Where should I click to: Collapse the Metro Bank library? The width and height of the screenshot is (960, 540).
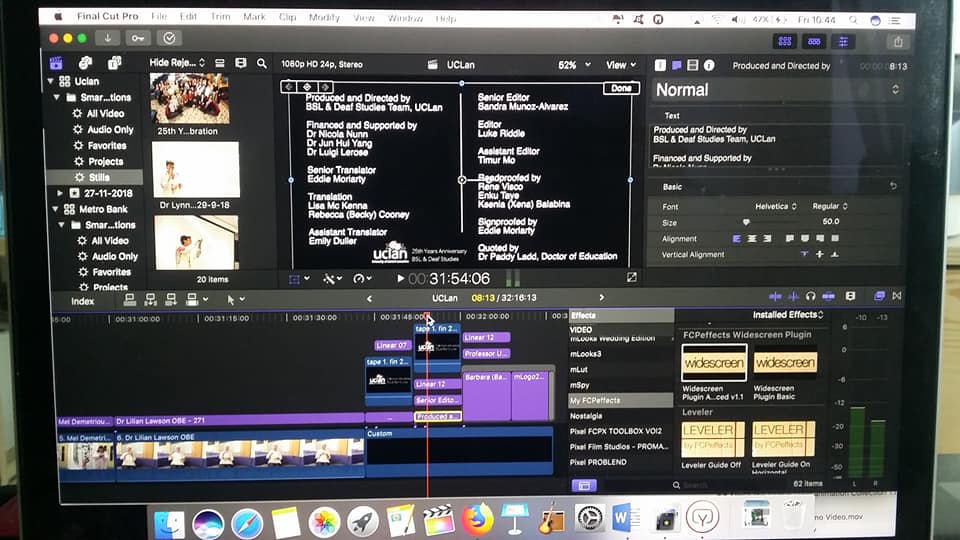click(x=56, y=209)
